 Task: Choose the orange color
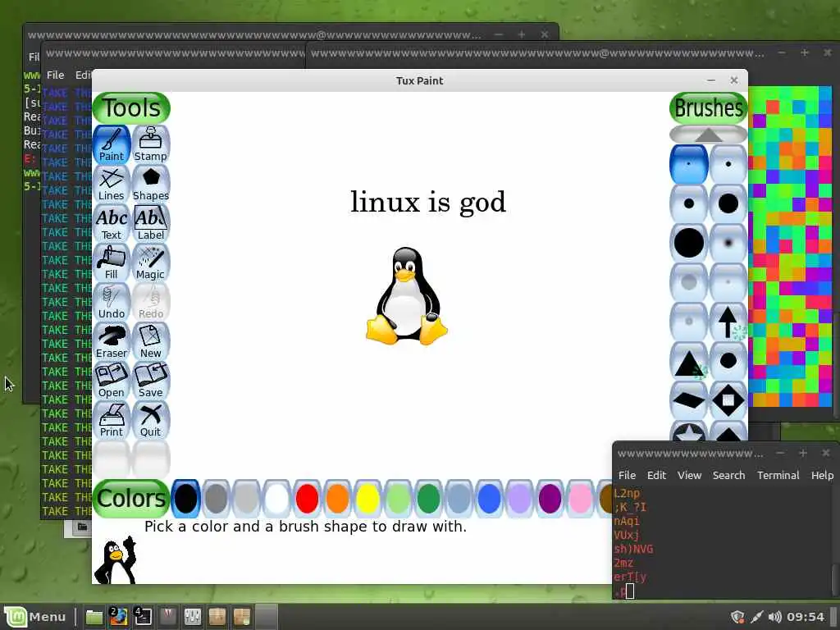(337, 499)
